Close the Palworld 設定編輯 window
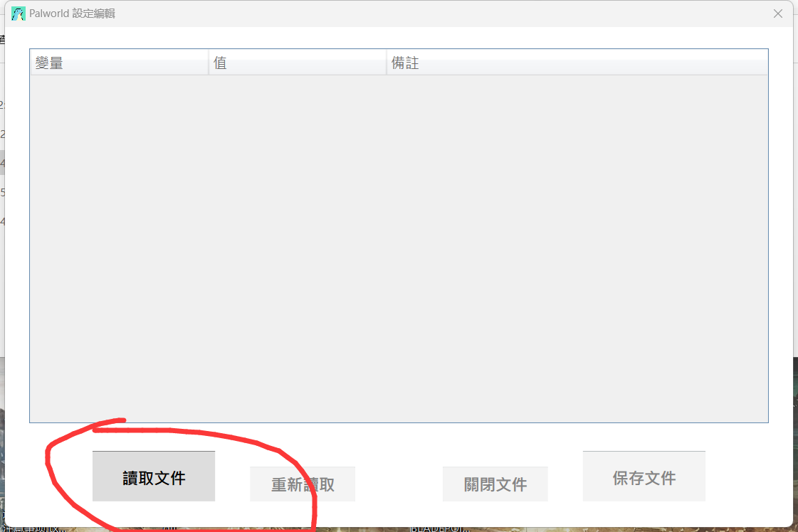 [777, 14]
